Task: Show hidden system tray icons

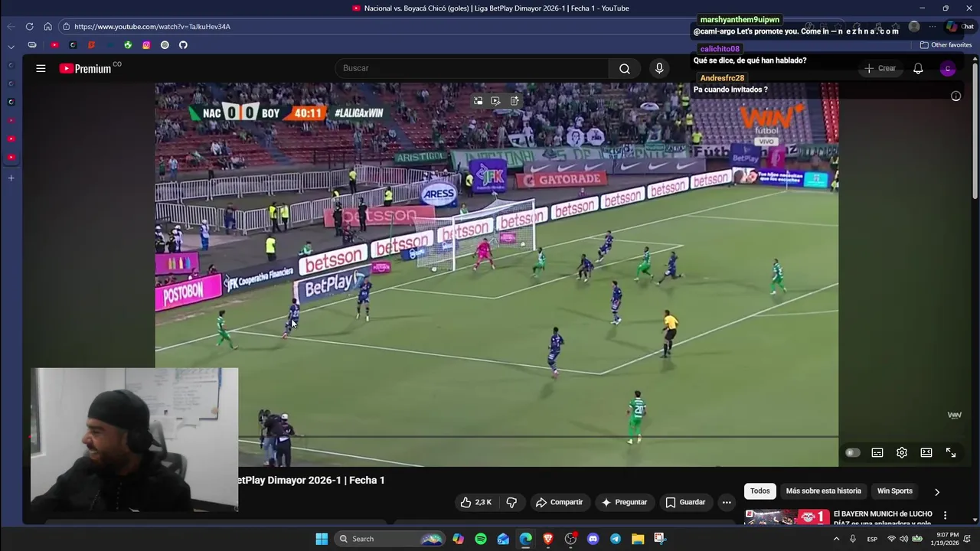Action: (x=836, y=539)
